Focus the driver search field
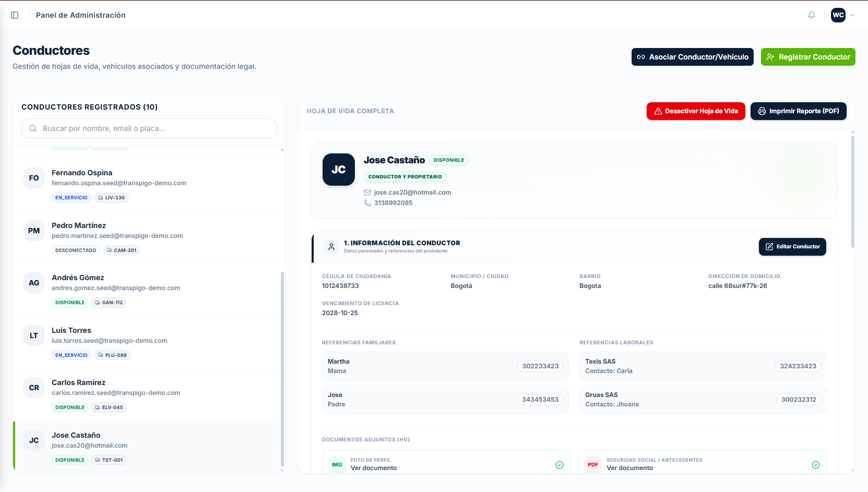This screenshot has height=492, width=868. [149, 128]
